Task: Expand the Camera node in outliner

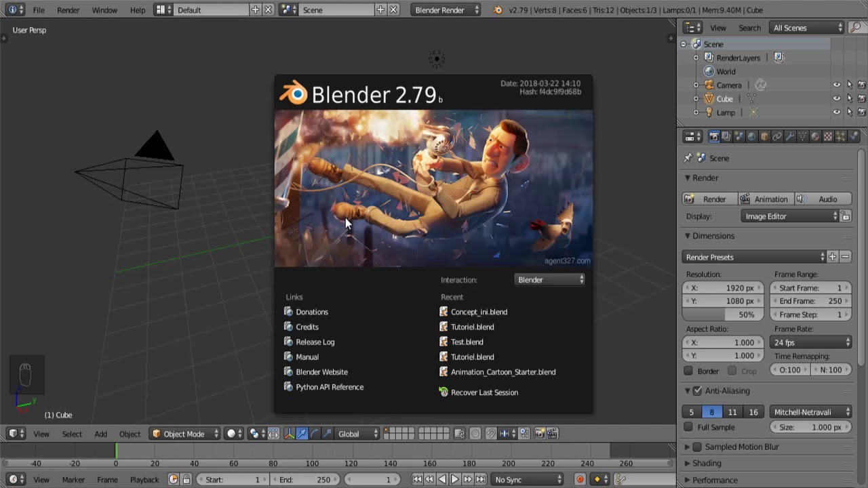Action: (696, 85)
